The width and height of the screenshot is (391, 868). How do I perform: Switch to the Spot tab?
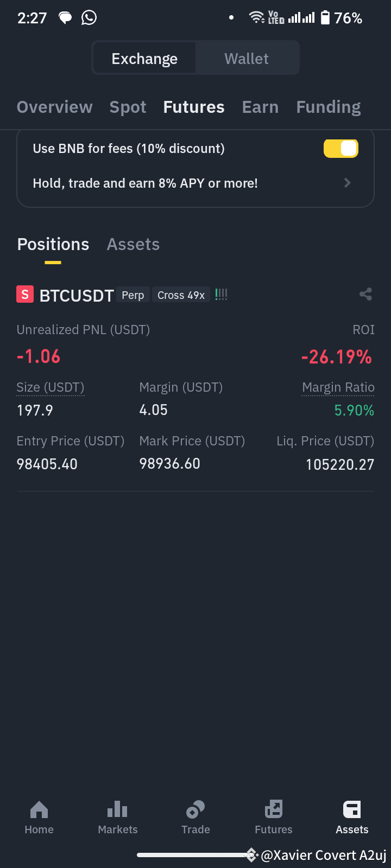pos(128,107)
